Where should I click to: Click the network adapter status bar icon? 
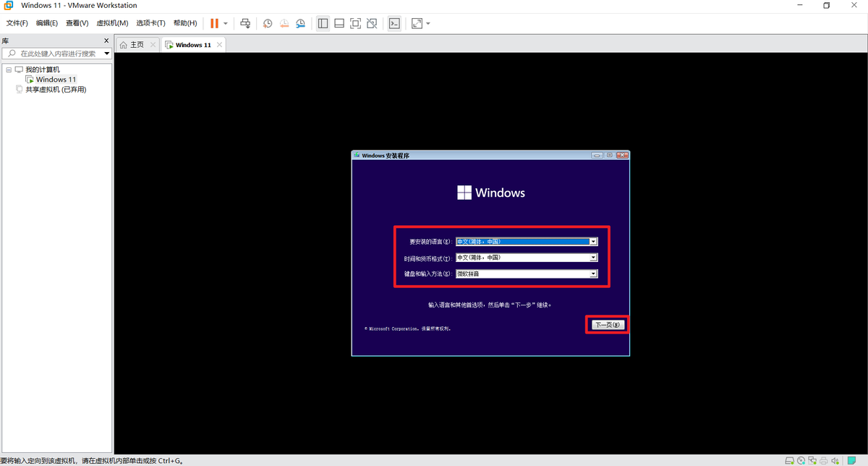tap(813, 460)
